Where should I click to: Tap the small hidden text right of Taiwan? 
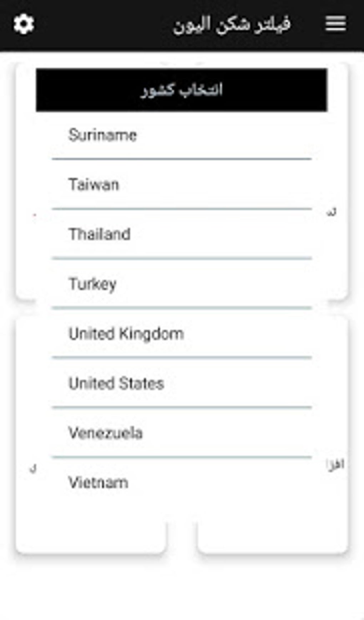pos(332,212)
